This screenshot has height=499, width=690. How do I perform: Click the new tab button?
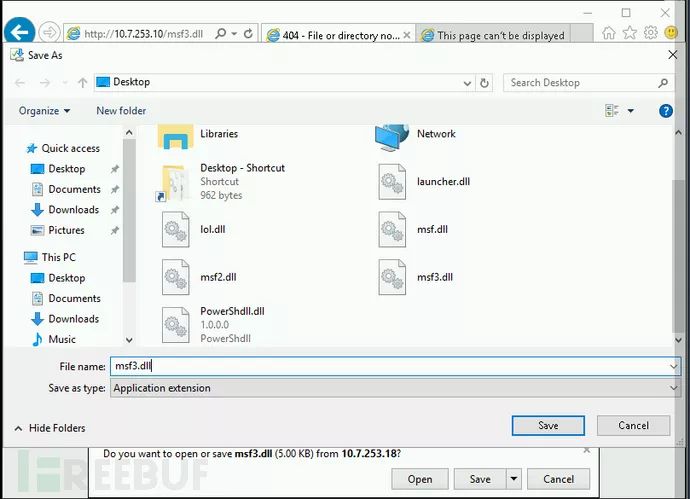582,34
